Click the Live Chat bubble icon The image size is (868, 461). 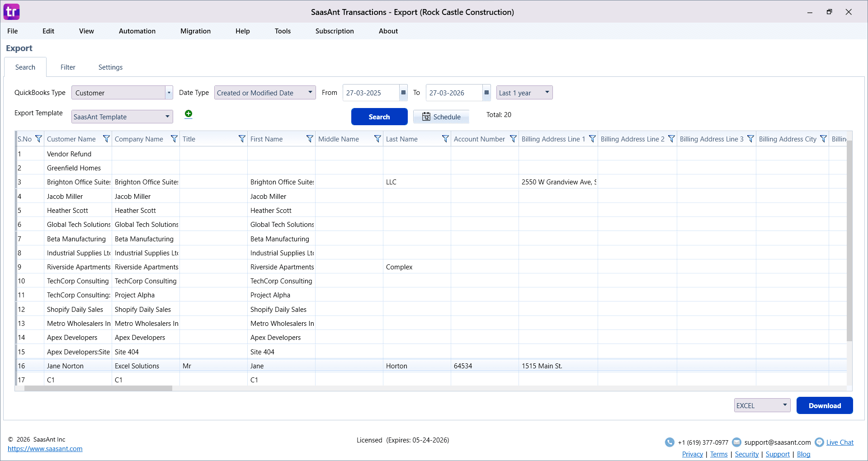pos(819,442)
